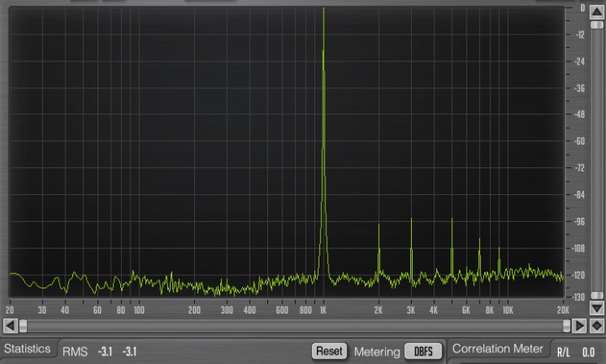Image resolution: width=606 pixels, height=364 pixels.
Task: Click the right handle of the horizontal frequency scrollbar
Action: pos(566,325)
